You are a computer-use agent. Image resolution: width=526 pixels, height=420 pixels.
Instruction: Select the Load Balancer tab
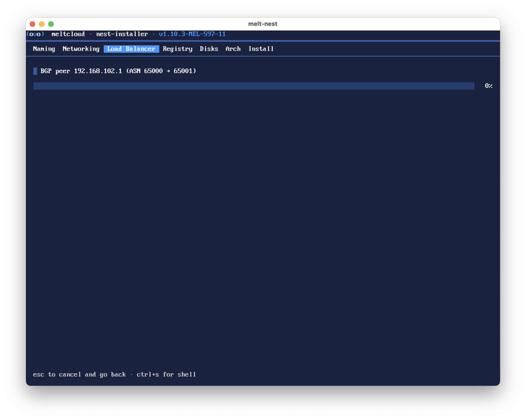coord(131,49)
